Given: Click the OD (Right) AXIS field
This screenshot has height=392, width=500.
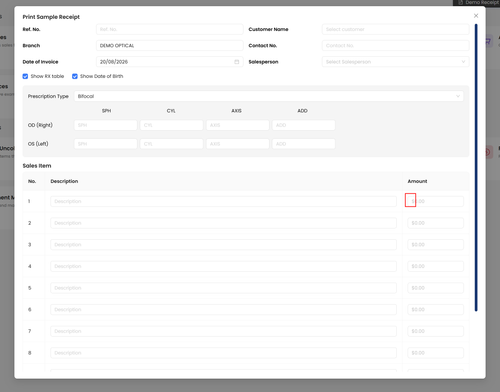Looking at the screenshot, I should [238, 125].
